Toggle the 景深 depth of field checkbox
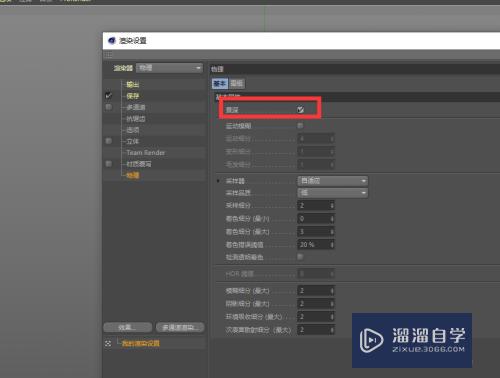The height and width of the screenshot is (378, 500). (300, 109)
